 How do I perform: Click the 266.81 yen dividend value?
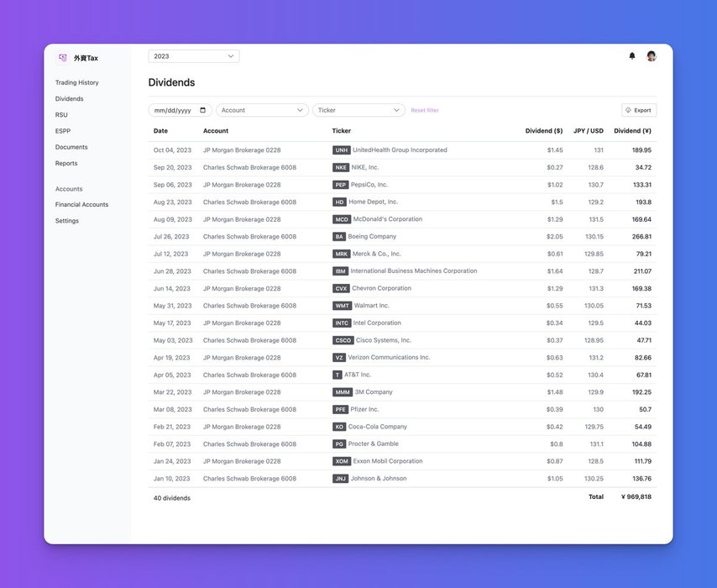click(641, 237)
